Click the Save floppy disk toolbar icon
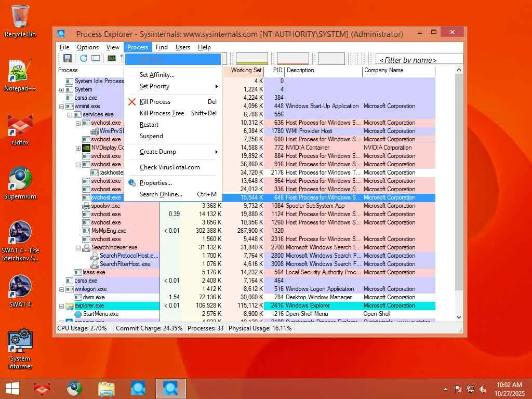This screenshot has height=399, width=532. 68,58
